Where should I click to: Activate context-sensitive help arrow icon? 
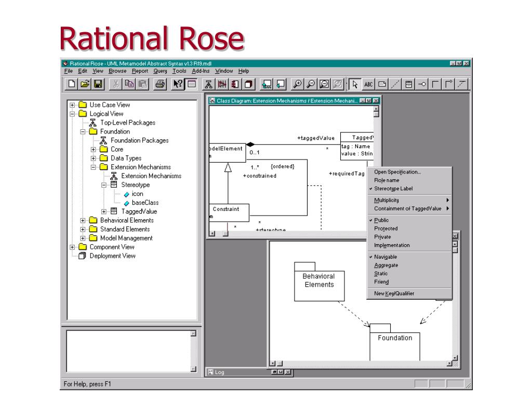pyautogui.click(x=178, y=84)
